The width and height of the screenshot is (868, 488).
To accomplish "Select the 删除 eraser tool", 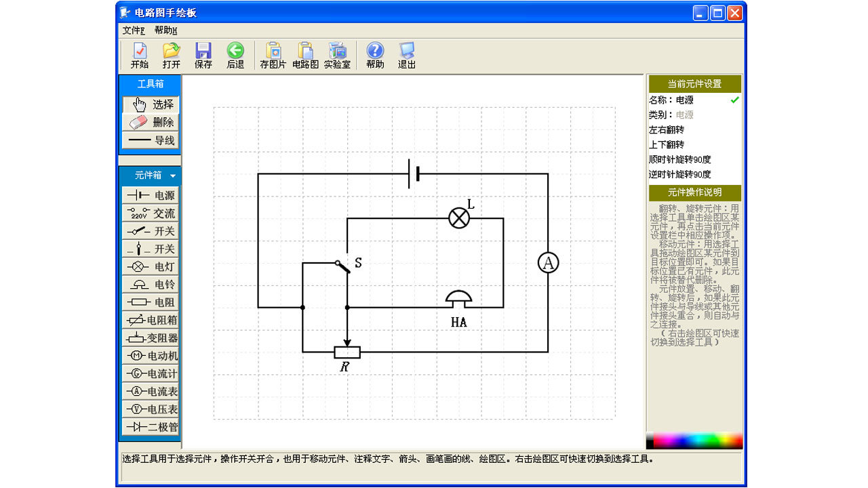I will (151, 123).
